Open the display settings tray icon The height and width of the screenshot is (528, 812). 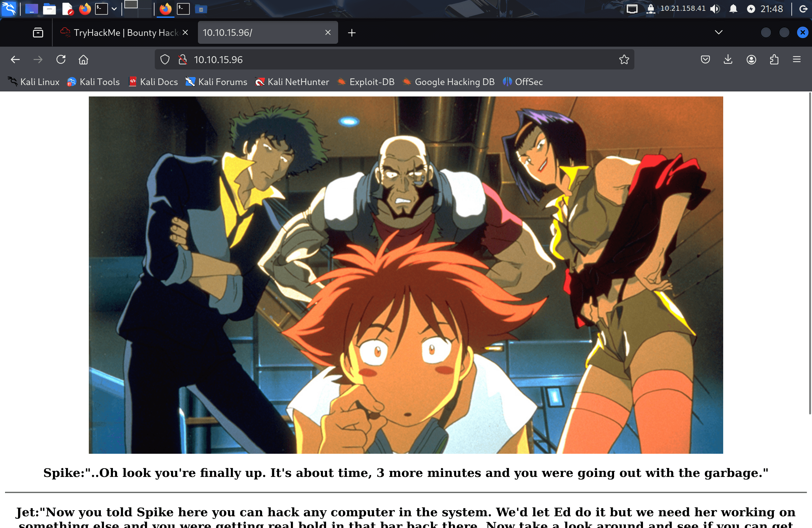click(632, 9)
